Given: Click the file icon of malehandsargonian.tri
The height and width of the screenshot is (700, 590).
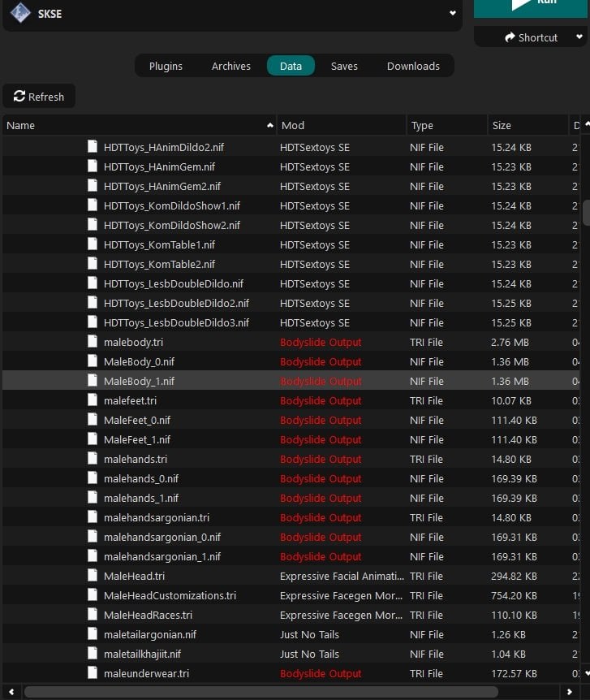Looking at the screenshot, I should [x=93, y=517].
